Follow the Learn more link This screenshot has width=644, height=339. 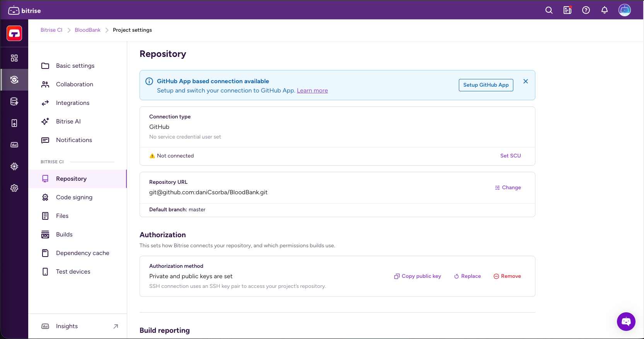pyautogui.click(x=312, y=91)
